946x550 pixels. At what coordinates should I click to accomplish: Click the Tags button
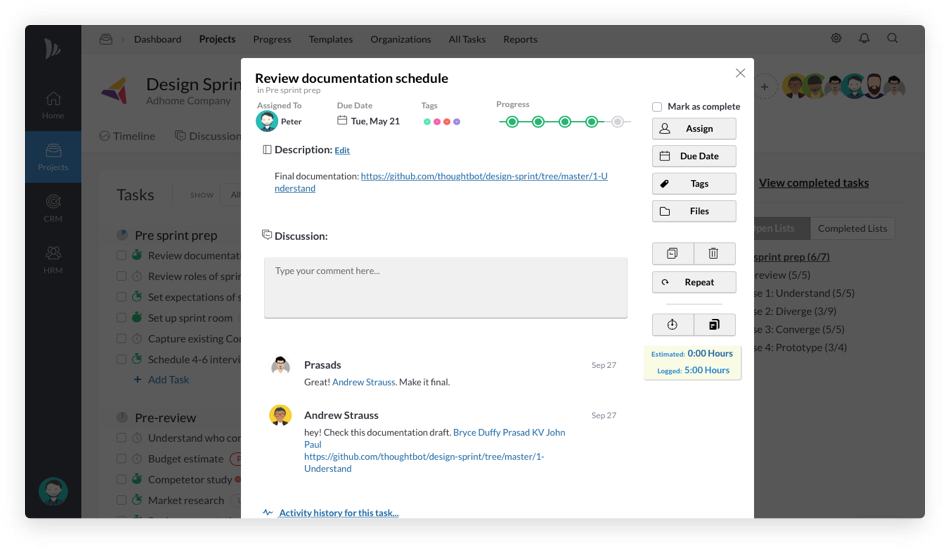click(x=694, y=183)
